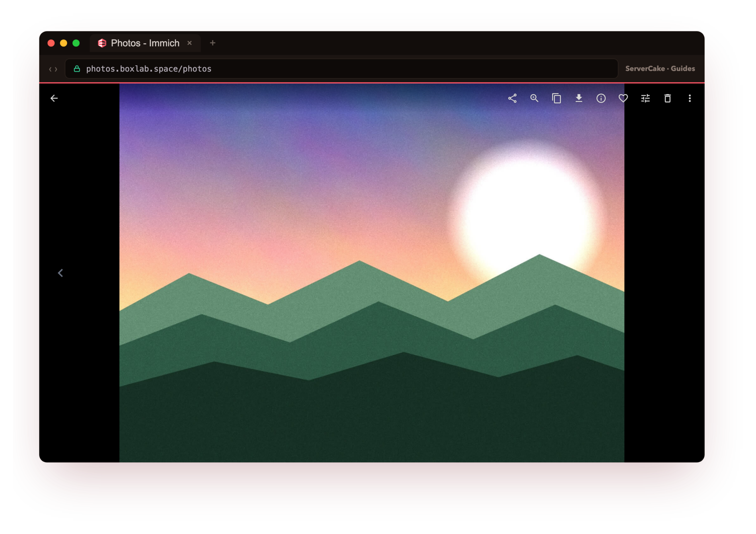Click the share icon in the viewer toolbar
Viewport: 756px width, 534px height.
point(512,98)
